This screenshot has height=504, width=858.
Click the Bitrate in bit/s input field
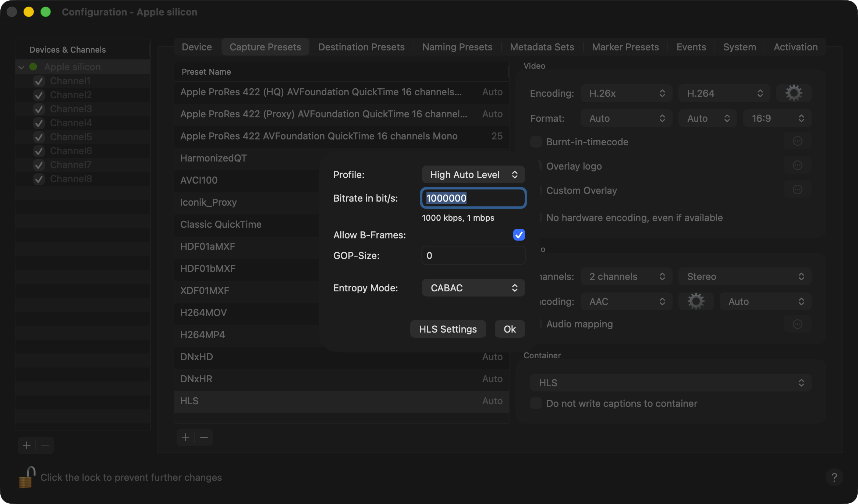(473, 198)
